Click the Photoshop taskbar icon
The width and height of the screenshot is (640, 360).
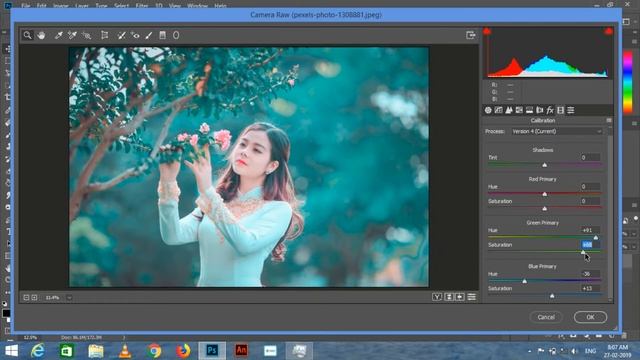click(212, 351)
